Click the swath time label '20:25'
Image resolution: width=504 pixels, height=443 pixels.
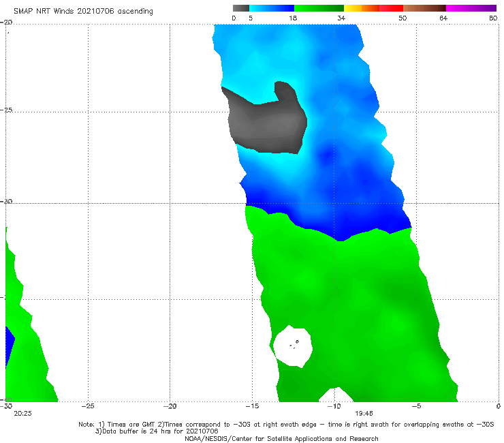(22, 414)
